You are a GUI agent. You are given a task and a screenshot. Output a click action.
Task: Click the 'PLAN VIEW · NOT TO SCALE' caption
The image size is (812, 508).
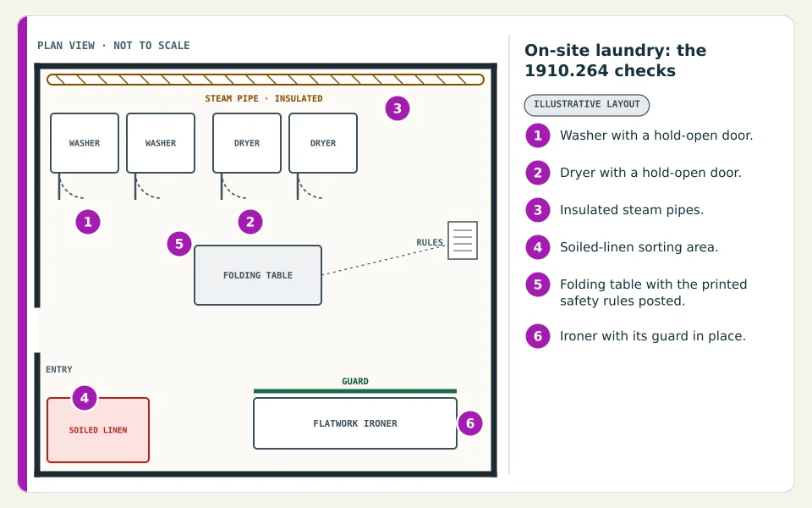(113, 46)
